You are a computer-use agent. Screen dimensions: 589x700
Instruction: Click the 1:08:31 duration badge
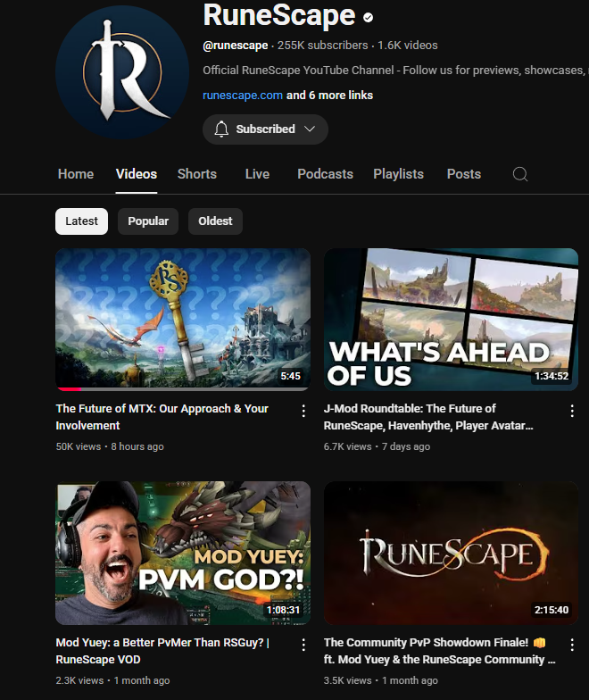[x=283, y=610]
